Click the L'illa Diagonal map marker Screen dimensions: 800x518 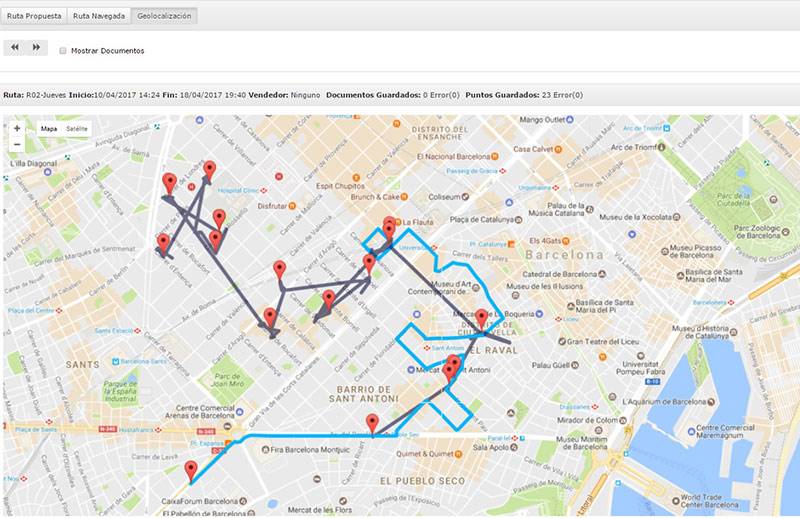(x=47, y=172)
